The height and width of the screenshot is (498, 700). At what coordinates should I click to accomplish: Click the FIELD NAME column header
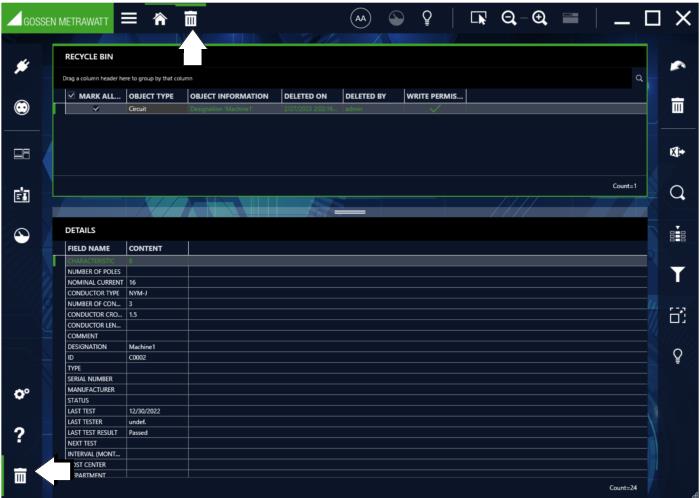pyautogui.click(x=96, y=248)
